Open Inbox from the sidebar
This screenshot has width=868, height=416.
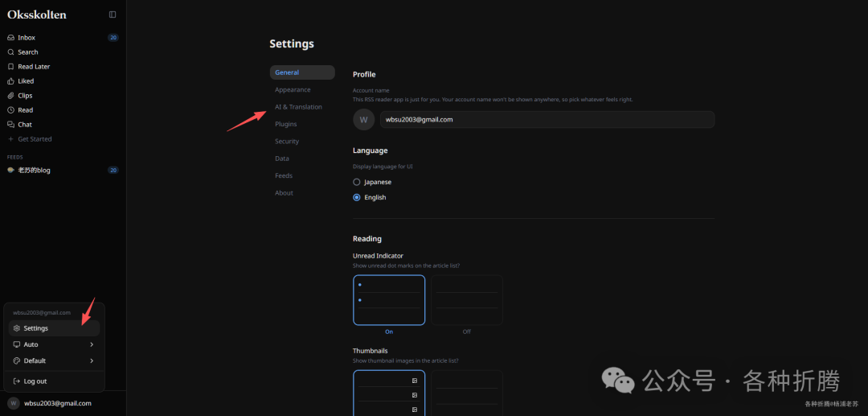(63, 38)
